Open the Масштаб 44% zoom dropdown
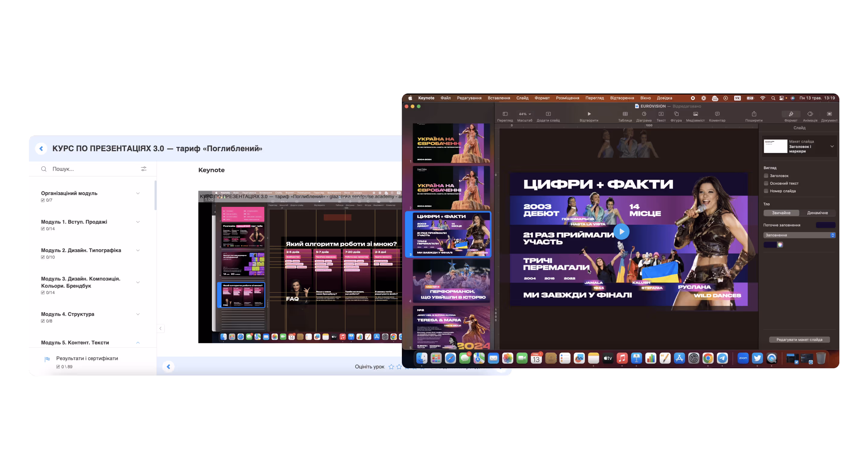The image size is (868, 469). pos(525,114)
